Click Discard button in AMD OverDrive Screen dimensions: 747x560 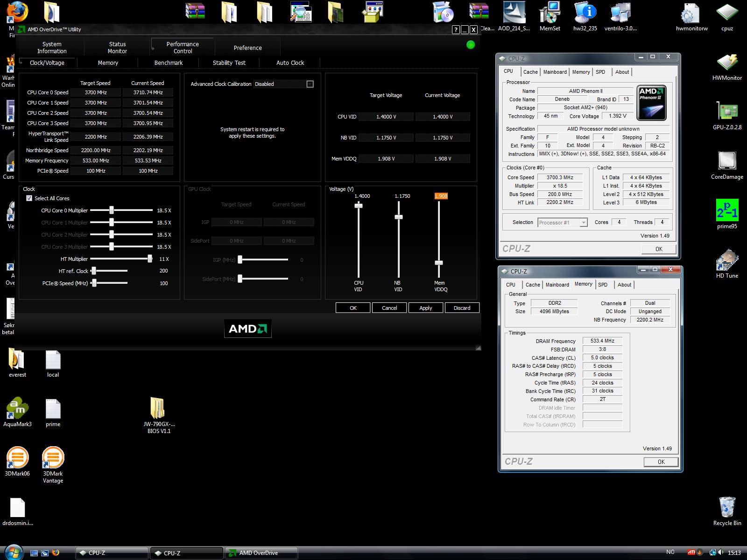pos(462,308)
